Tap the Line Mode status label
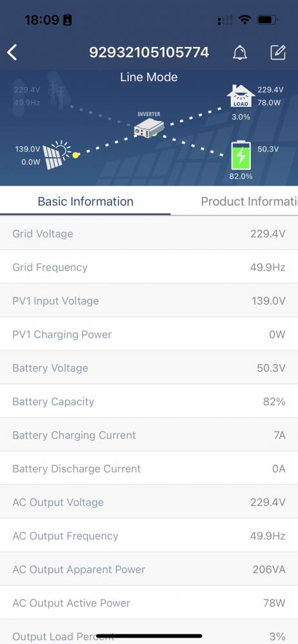 [149, 77]
